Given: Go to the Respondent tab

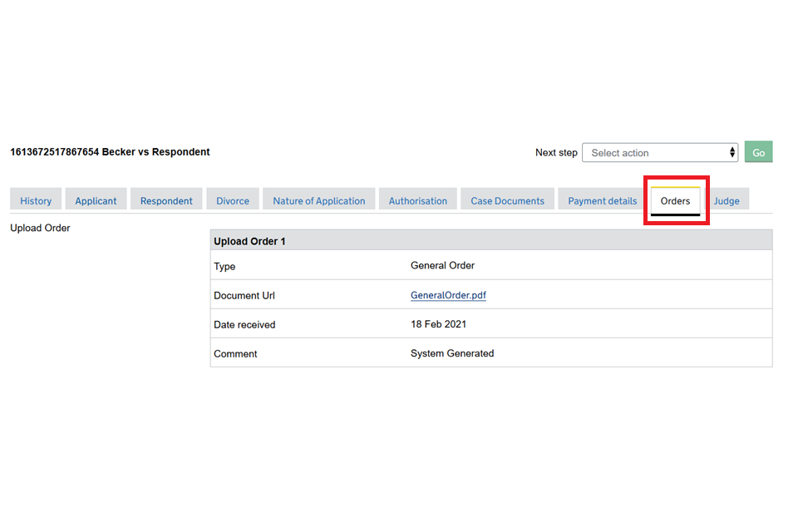Looking at the screenshot, I should pyautogui.click(x=166, y=200).
